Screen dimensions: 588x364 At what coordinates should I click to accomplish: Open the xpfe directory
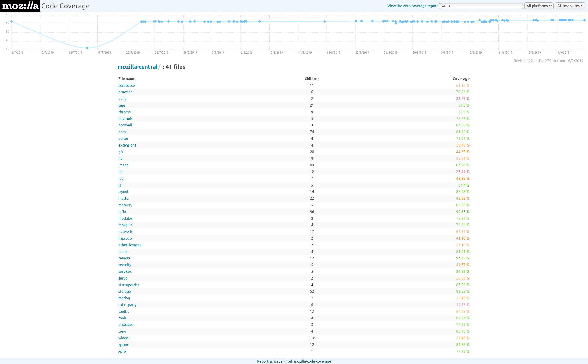[122, 351]
